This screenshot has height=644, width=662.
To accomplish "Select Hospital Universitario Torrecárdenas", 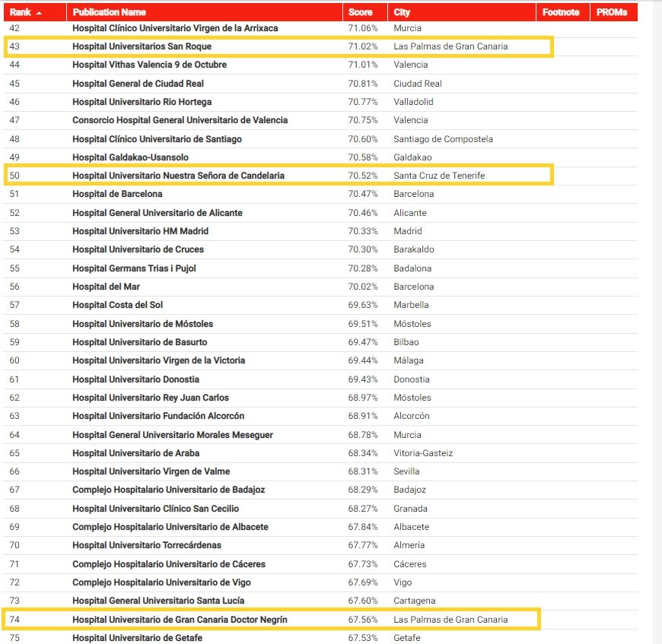I will click(x=147, y=545).
